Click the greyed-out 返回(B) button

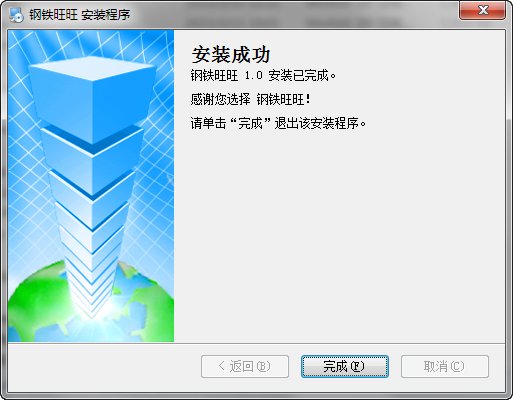coord(245,366)
